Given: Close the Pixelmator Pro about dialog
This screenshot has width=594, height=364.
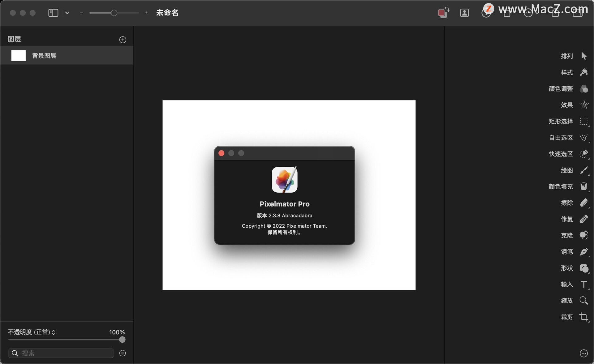Looking at the screenshot, I should pos(221,153).
